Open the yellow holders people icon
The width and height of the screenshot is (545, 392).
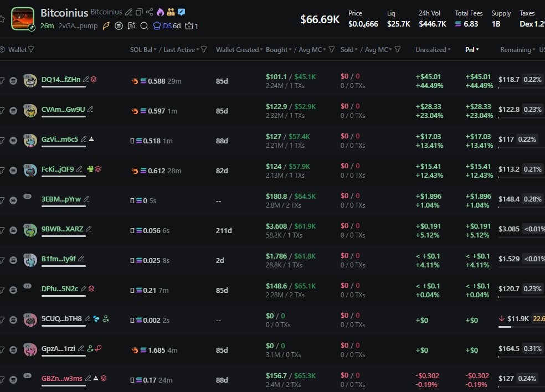(x=171, y=12)
